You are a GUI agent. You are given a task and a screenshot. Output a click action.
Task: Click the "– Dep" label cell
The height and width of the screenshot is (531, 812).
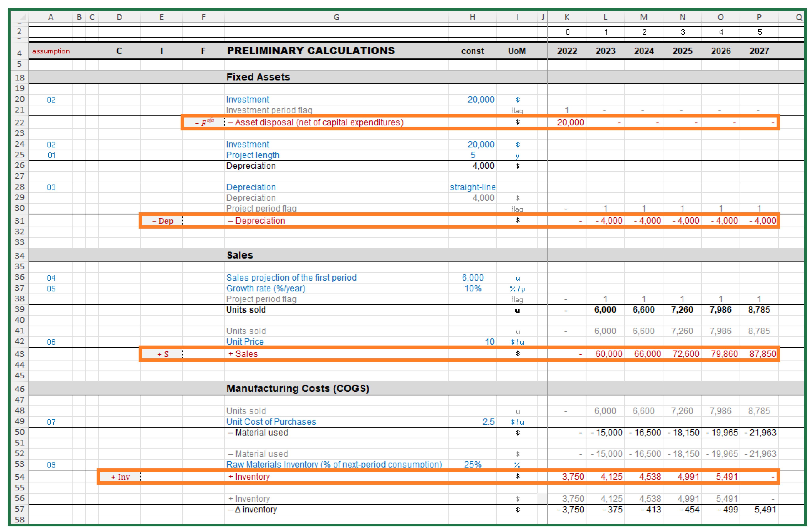tap(162, 221)
